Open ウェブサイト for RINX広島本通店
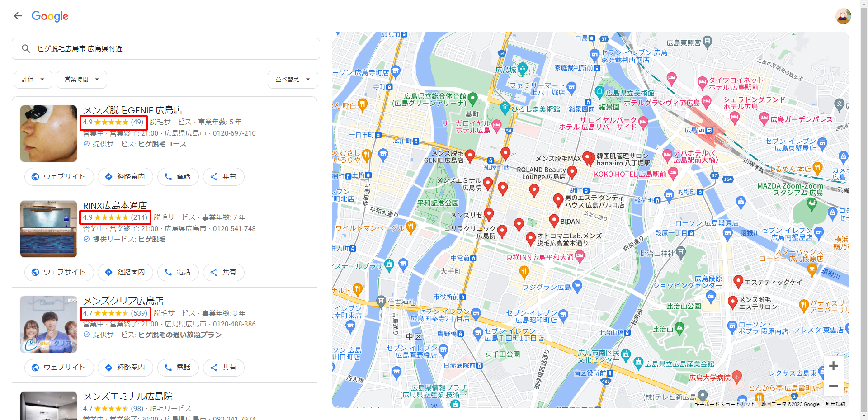Viewport: 868px width, 420px height. (x=59, y=272)
